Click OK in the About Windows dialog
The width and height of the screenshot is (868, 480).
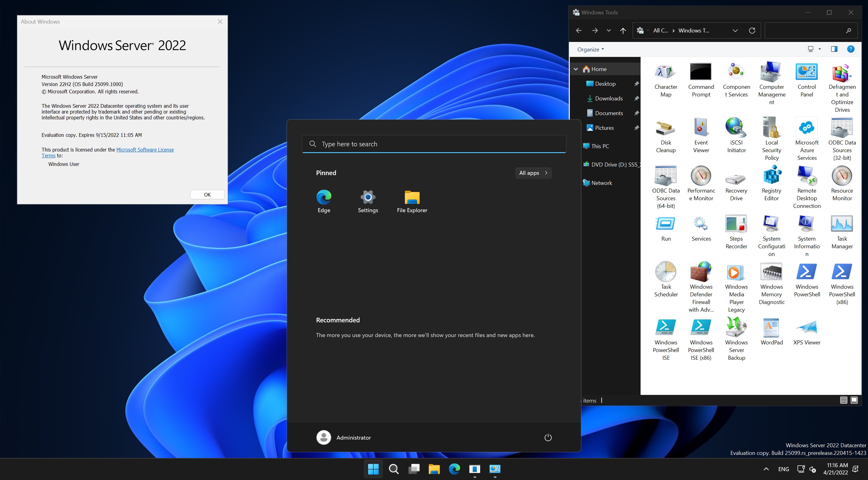207,195
